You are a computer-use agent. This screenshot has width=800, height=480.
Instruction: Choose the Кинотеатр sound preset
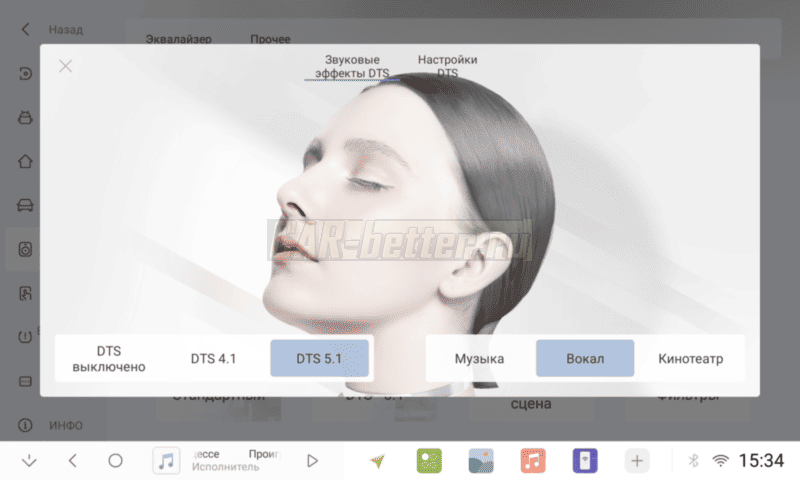tap(690, 359)
